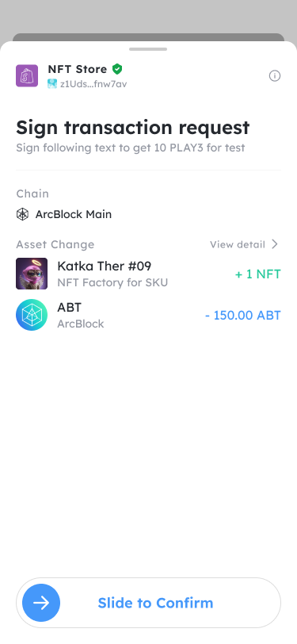Click the View detail link

238,244
